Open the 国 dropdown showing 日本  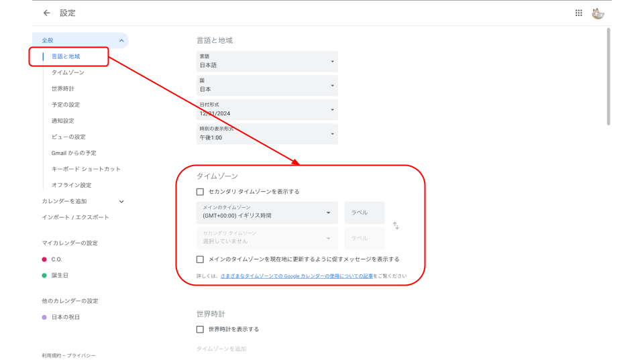click(267, 86)
